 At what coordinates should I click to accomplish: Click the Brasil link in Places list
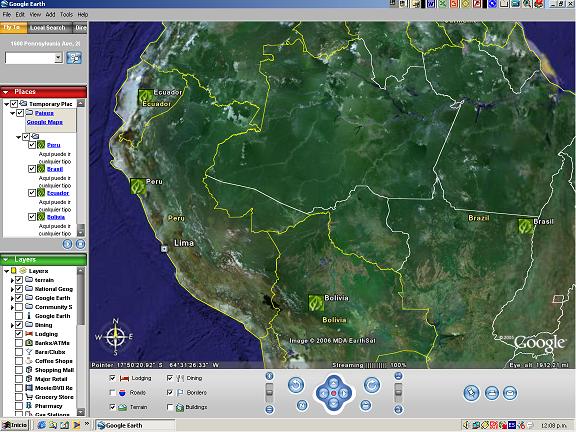tap(55, 169)
